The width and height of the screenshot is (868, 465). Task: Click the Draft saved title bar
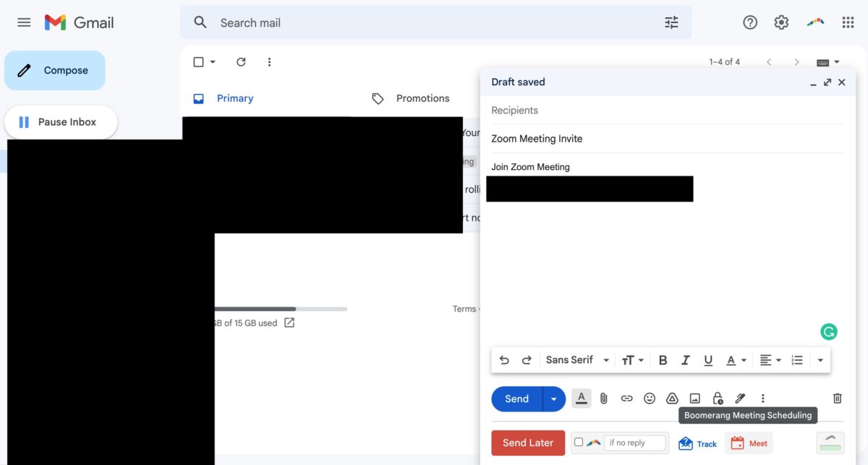click(x=668, y=82)
